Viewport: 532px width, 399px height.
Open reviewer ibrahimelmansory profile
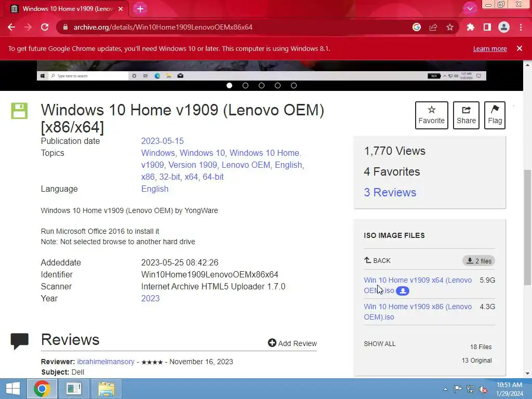[x=105, y=362]
